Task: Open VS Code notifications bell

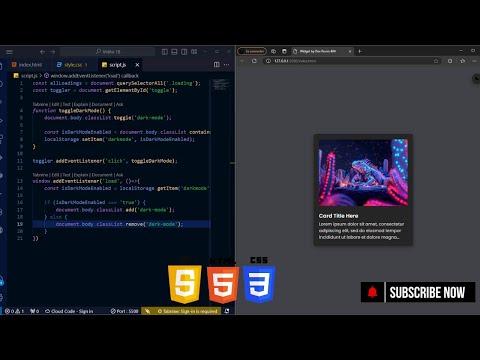Action: [227, 311]
